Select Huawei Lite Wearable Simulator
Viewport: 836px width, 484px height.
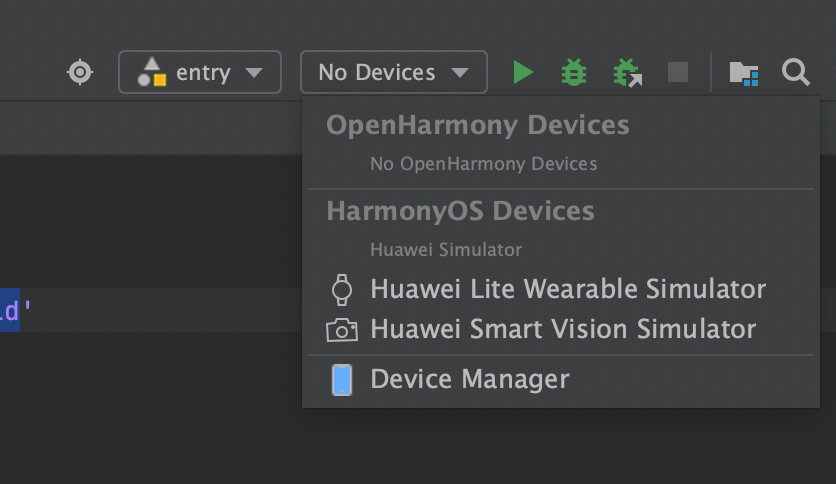pyautogui.click(x=567, y=289)
